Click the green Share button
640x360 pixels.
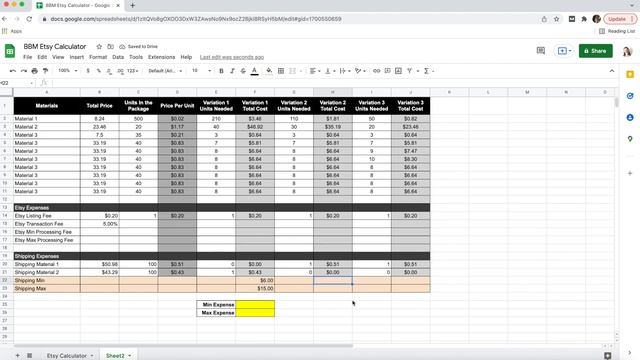596,51
